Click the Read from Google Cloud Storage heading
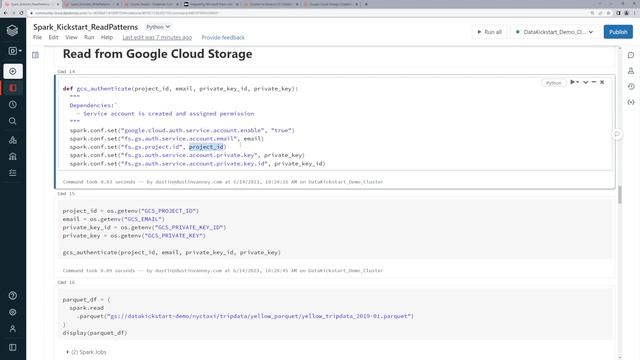640x360 pixels. click(x=158, y=54)
